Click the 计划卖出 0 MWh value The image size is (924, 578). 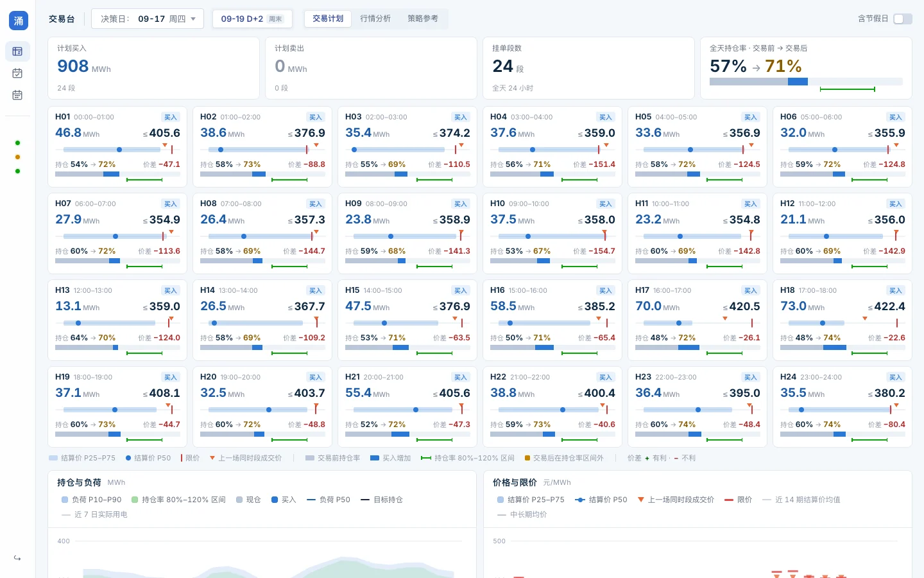coord(291,66)
